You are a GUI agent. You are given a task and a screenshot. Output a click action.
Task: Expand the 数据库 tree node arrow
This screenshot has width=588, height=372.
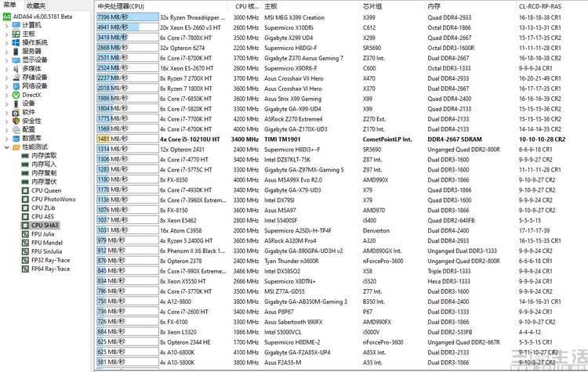(x=6, y=139)
